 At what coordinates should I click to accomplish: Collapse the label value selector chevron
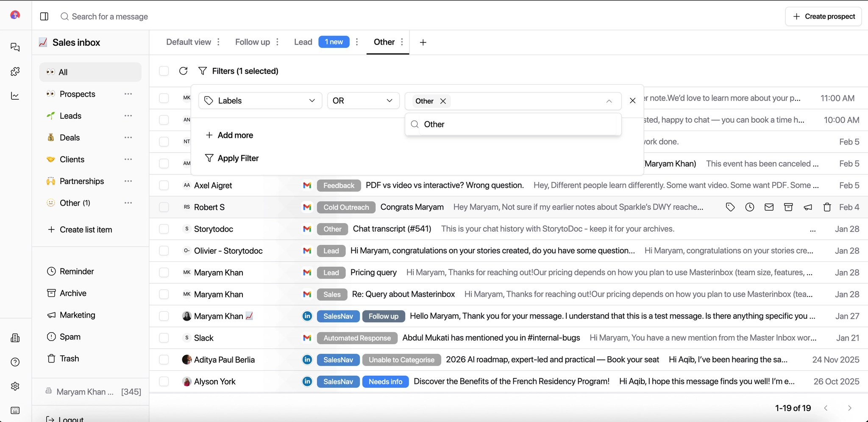(609, 101)
